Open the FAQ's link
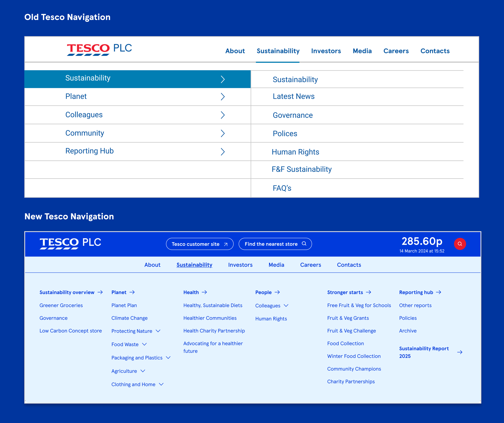Viewport: 504px width, 423px height. (282, 188)
